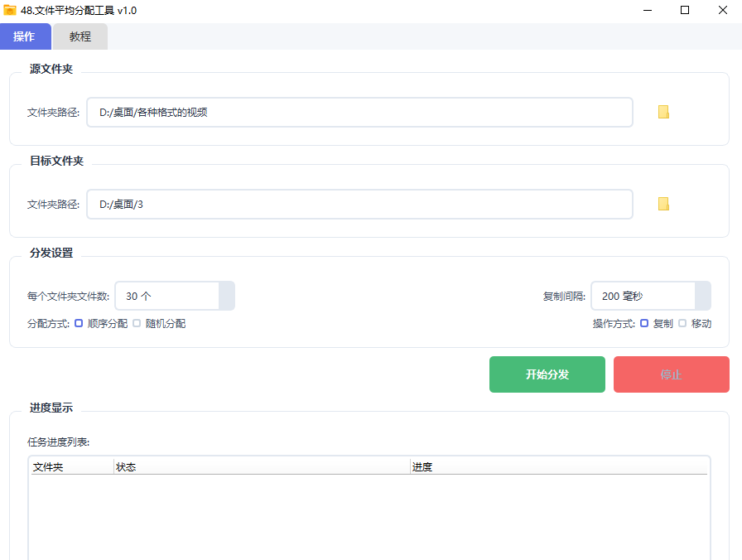Click the target folder browse icon
Screen dimensions: 742x560
point(663,204)
